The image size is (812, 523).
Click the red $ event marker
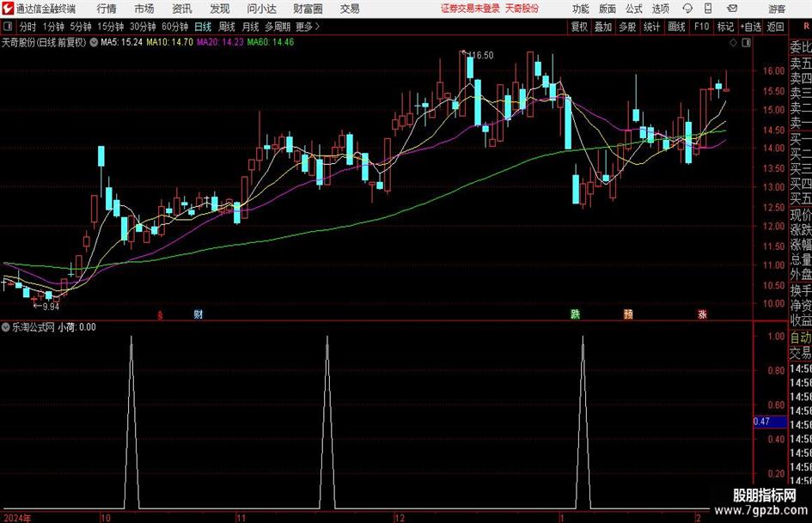pos(160,315)
